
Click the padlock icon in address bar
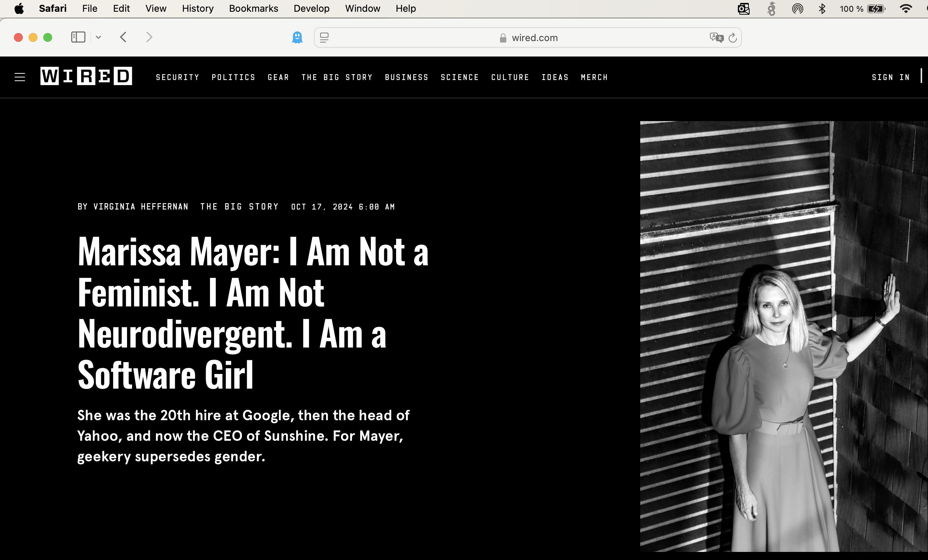503,37
